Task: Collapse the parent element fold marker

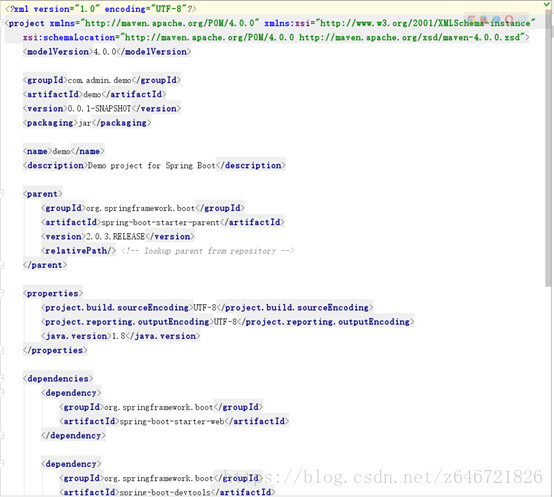Action: [1, 194]
